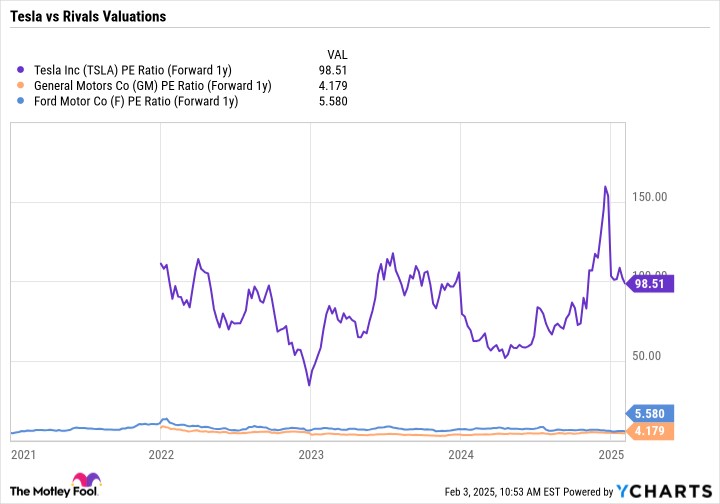720x504 pixels.
Task: Click the Ford blue legend dot
Action: tap(20, 101)
